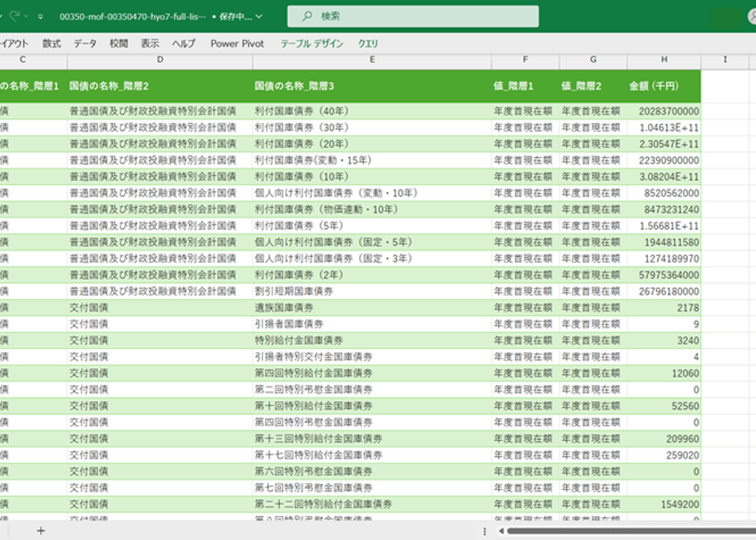Select cell 利付国庫債券（20年）

371,144
